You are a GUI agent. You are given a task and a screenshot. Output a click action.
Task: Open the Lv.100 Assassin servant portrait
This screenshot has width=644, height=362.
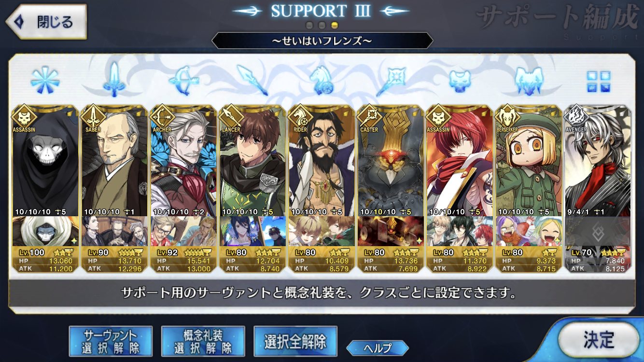coord(45,160)
